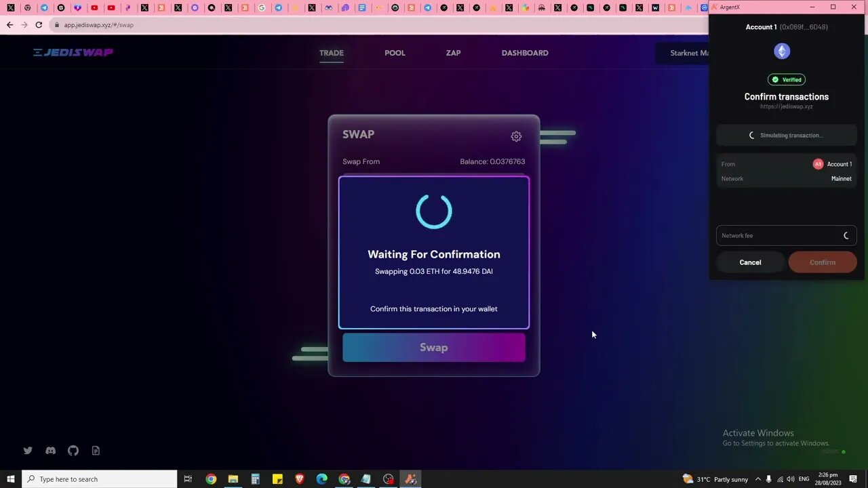Show hidden system tray icons
The image size is (868, 488).
(x=758, y=479)
